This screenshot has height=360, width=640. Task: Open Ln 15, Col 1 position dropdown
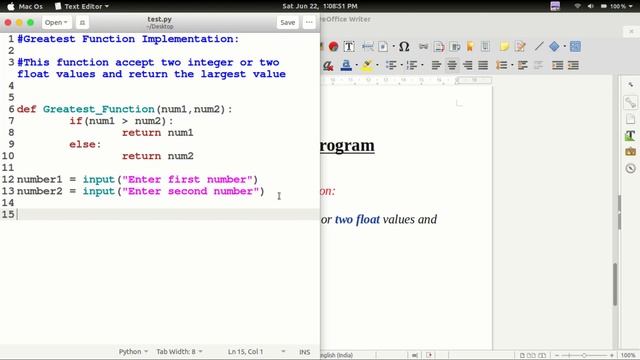[x=256, y=351]
